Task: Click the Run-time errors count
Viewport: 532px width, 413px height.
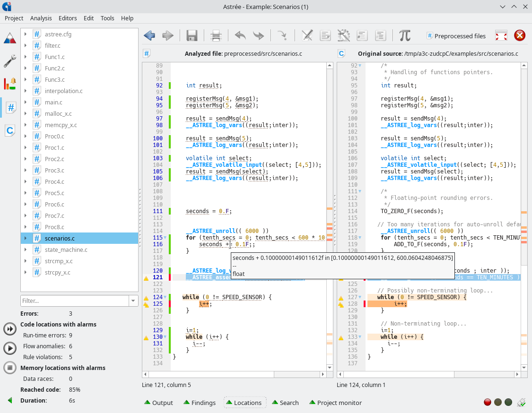Action: pyautogui.click(x=70, y=335)
